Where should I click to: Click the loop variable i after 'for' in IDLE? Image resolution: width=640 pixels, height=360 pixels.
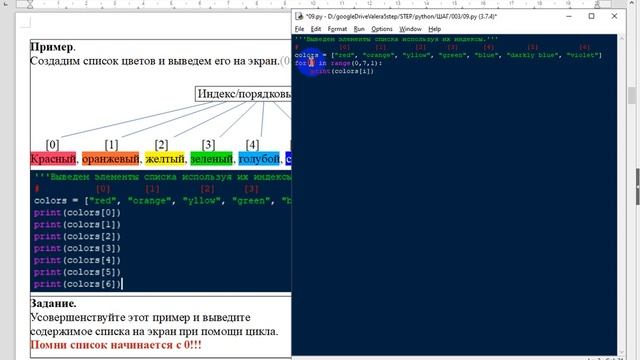[x=311, y=63]
